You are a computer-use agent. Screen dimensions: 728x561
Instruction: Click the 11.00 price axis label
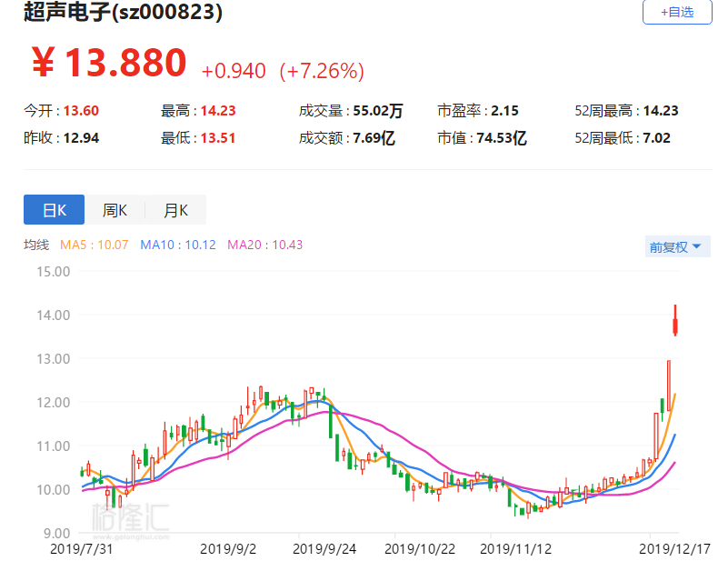54,446
